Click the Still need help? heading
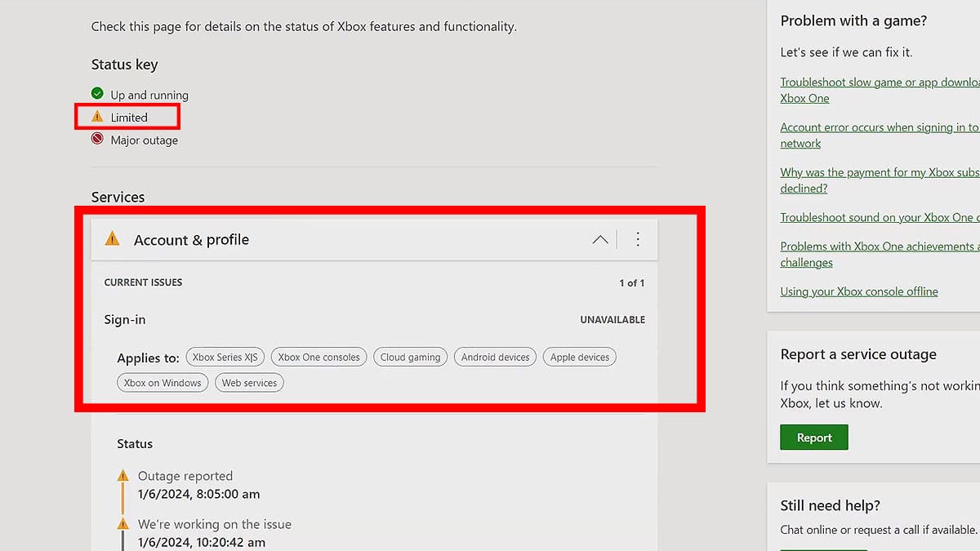 point(830,505)
